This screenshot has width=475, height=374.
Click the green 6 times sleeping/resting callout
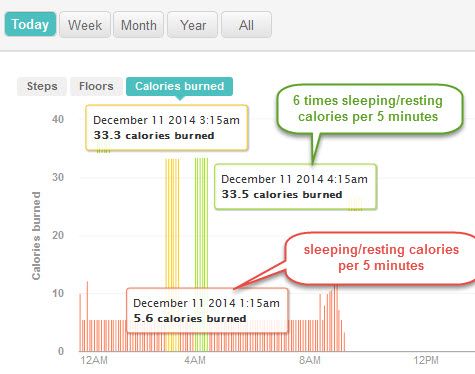click(370, 109)
